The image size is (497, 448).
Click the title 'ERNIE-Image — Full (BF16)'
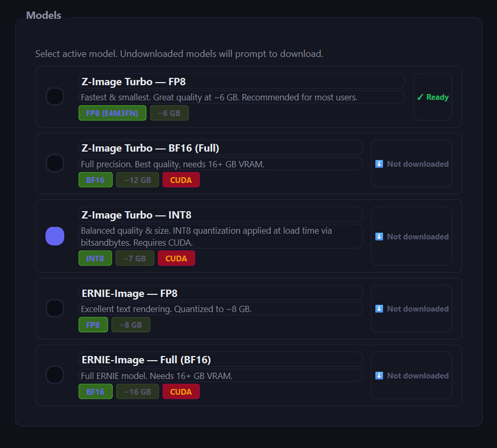[146, 360]
